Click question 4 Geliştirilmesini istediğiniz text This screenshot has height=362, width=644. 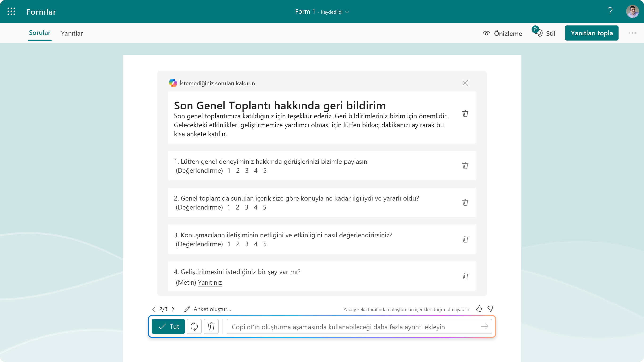coord(237,272)
